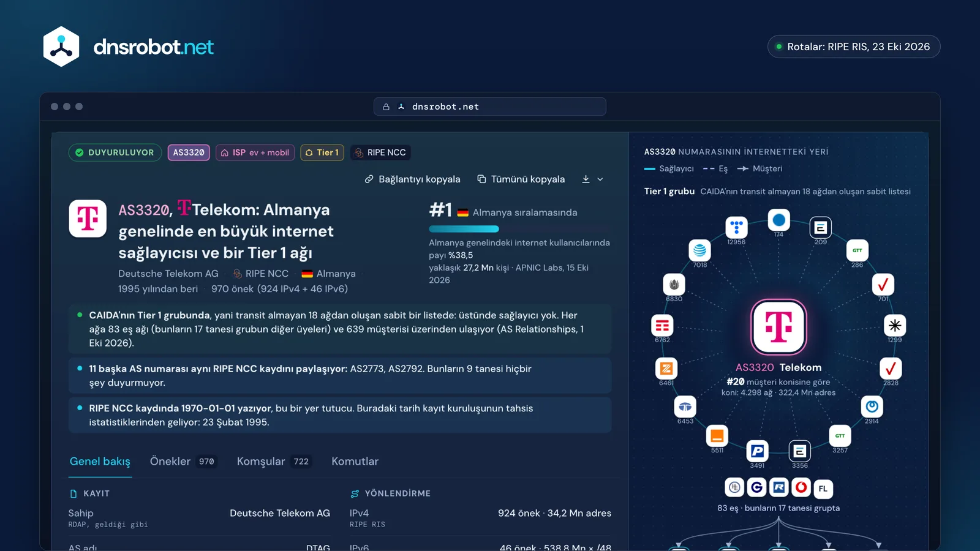This screenshot has width=980, height=551.
Task: Click the RIPE NCC link under heading
Action: coord(260,274)
